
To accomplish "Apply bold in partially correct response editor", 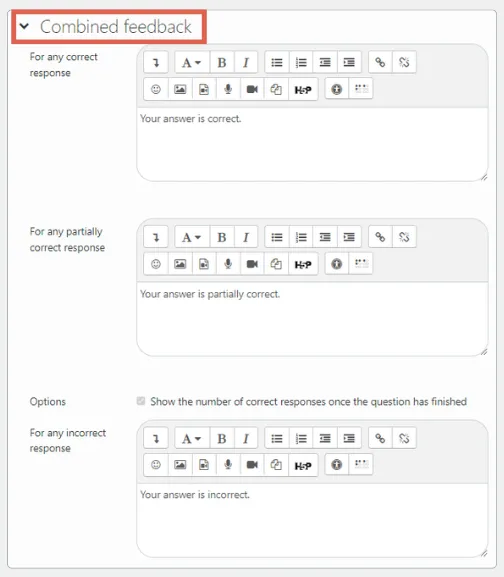I will [222, 237].
